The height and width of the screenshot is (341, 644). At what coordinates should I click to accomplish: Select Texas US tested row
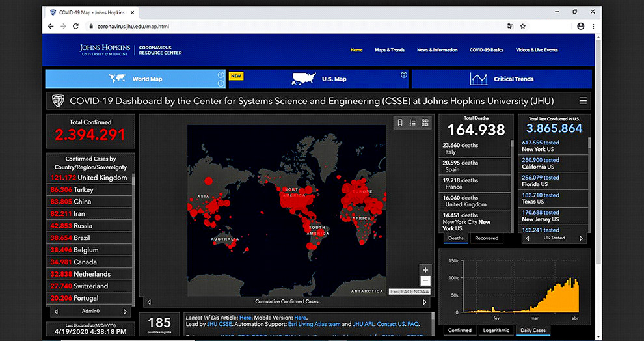coord(553,198)
